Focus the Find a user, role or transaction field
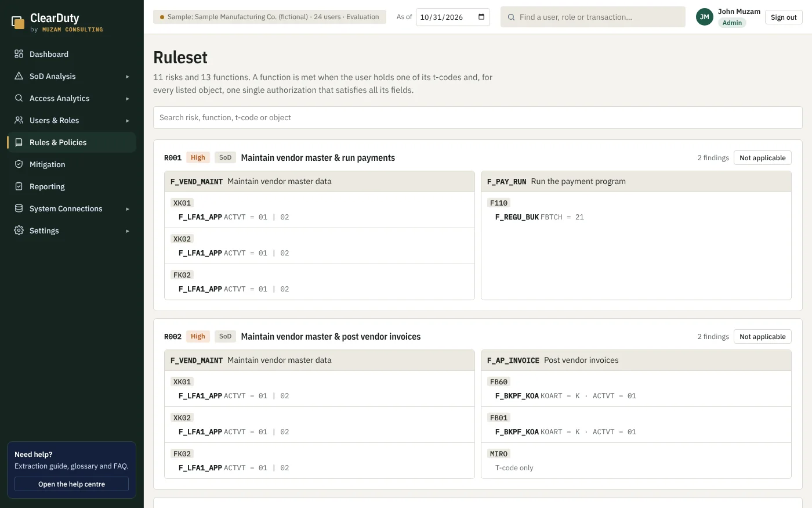812x508 pixels. (x=593, y=17)
